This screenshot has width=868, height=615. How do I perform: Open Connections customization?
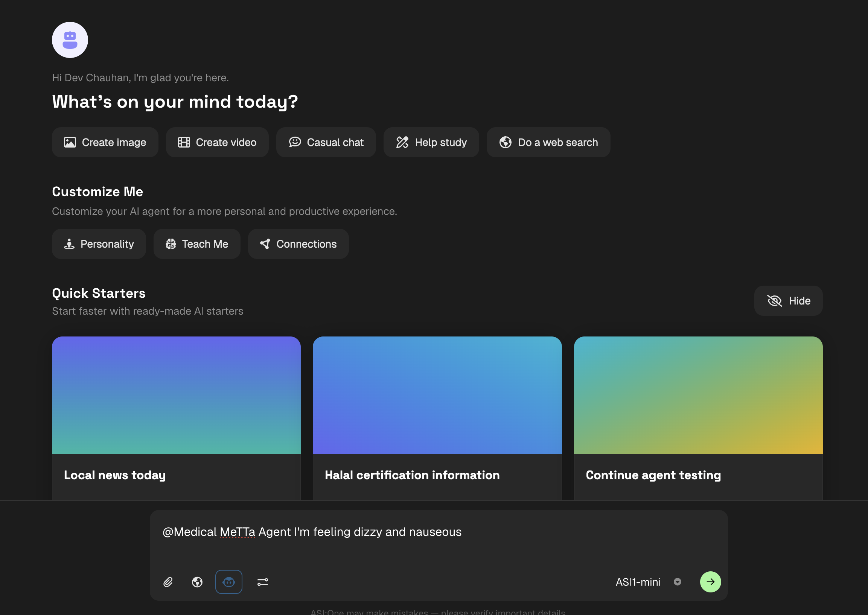click(x=298, y=244)
